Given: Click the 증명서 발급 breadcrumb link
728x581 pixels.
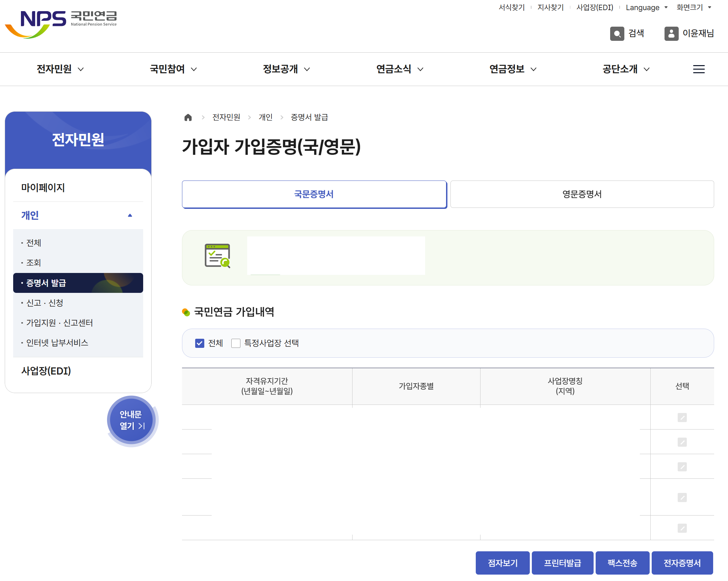Looking at the screenshot, I should [309, 117].
